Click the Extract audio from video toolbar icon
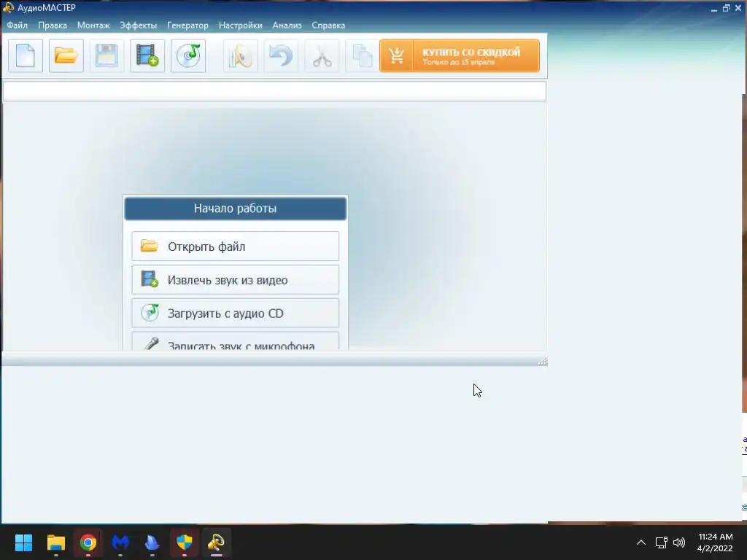747x560 pixels. coord(147,55)
